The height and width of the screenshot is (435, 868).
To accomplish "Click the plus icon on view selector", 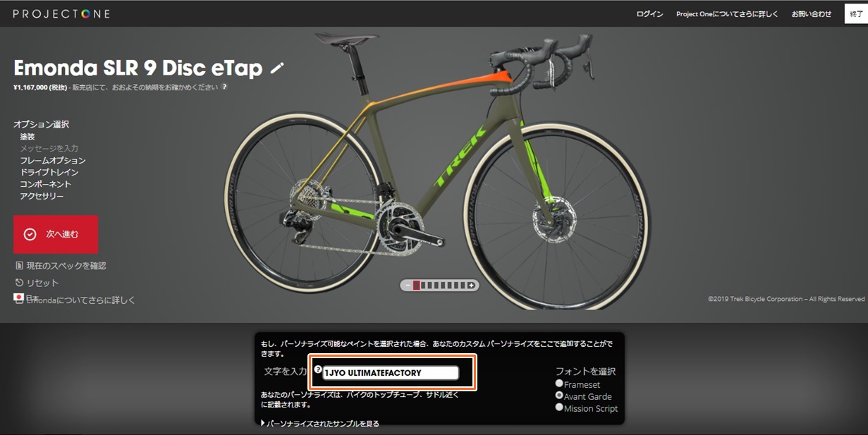I will pyautogui.click(x=472, y=286).
